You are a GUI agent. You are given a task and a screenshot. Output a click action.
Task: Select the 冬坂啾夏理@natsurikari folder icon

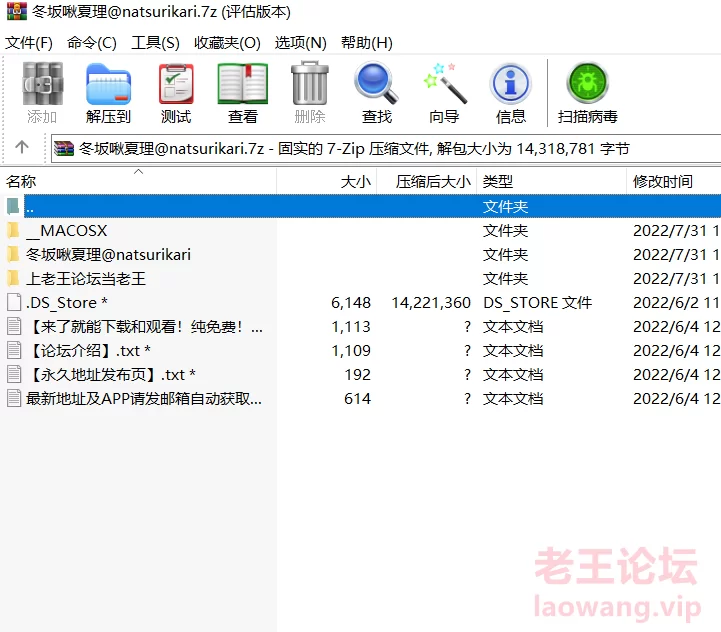point(13,254)
